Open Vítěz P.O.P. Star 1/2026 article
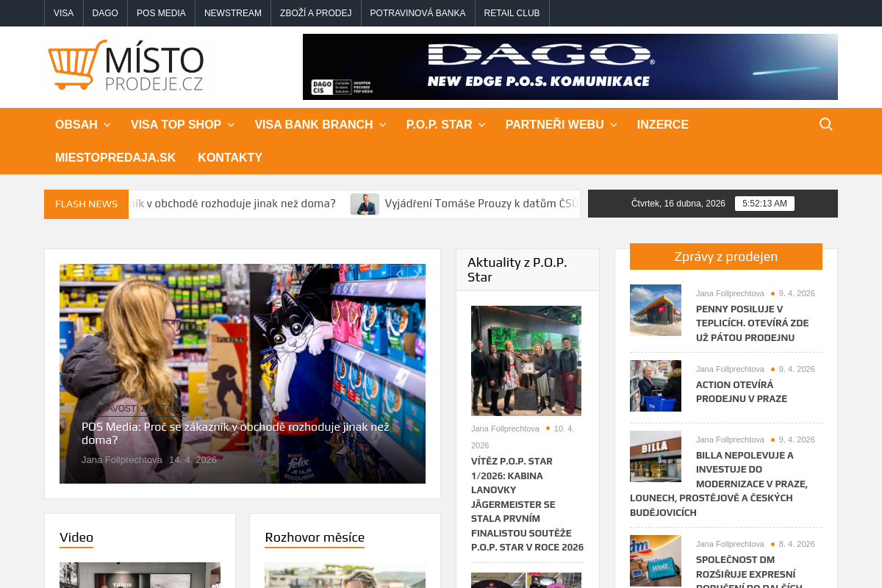 [x=527, y=504]
